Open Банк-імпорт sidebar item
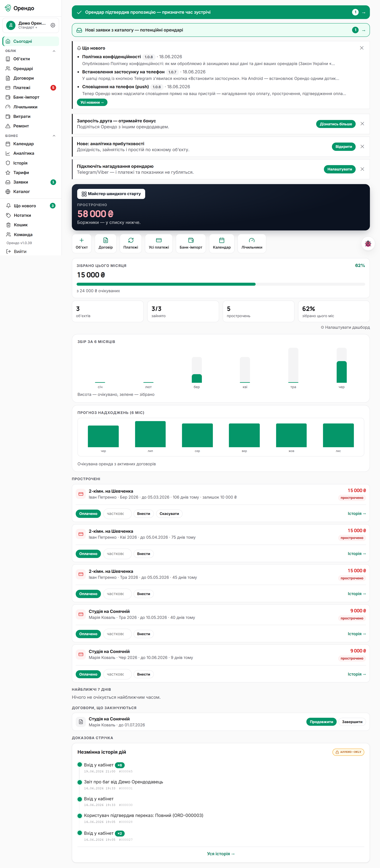 tap(31, 97)
